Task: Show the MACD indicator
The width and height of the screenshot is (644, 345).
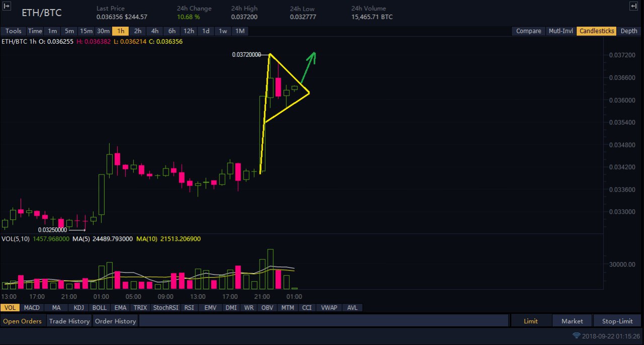Action: point(32,307)
